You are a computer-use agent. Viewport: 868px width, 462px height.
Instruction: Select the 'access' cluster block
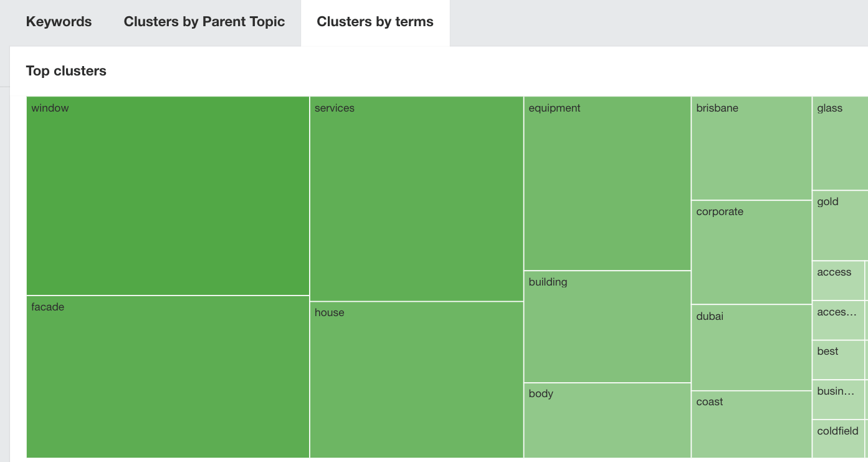(x=839, y=281)
